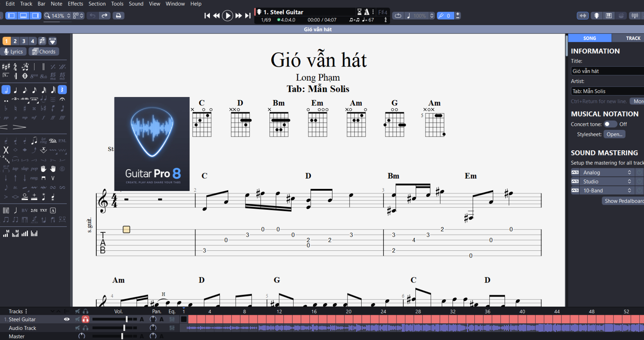Select voice 3

(24, 41)
